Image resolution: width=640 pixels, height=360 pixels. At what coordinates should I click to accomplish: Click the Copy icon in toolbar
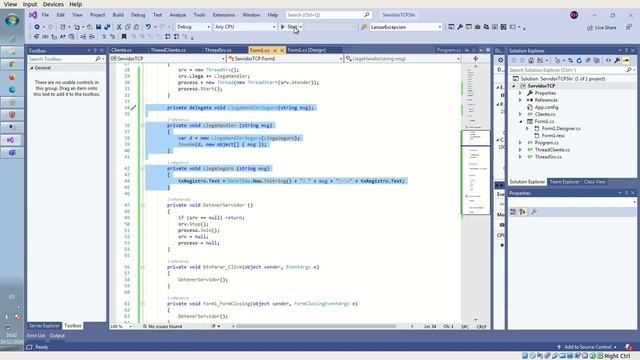coord(127,27)
